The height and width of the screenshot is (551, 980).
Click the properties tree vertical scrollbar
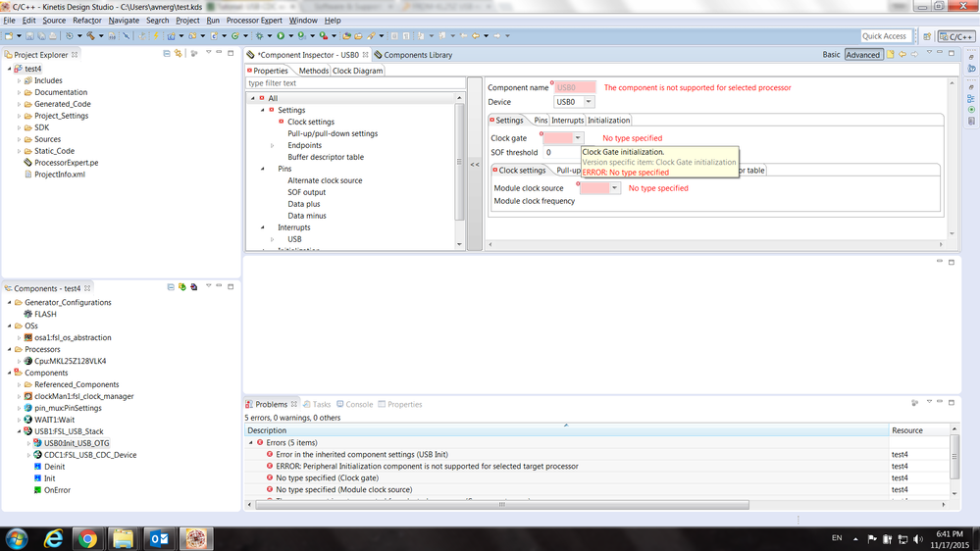coord(459,163)
